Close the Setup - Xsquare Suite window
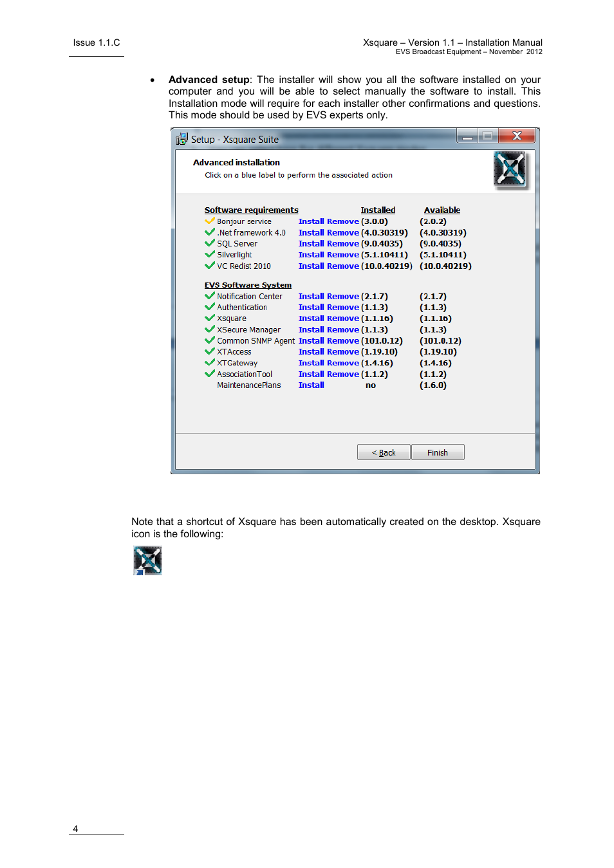The image size is (614, 868). click(517, 136)
